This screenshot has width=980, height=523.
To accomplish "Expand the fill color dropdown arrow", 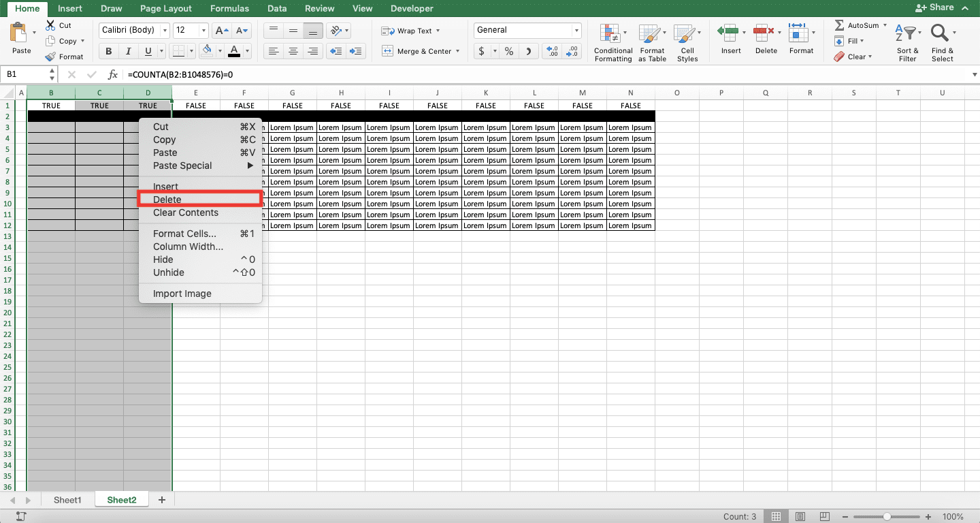I will click(x=218, y=51).
